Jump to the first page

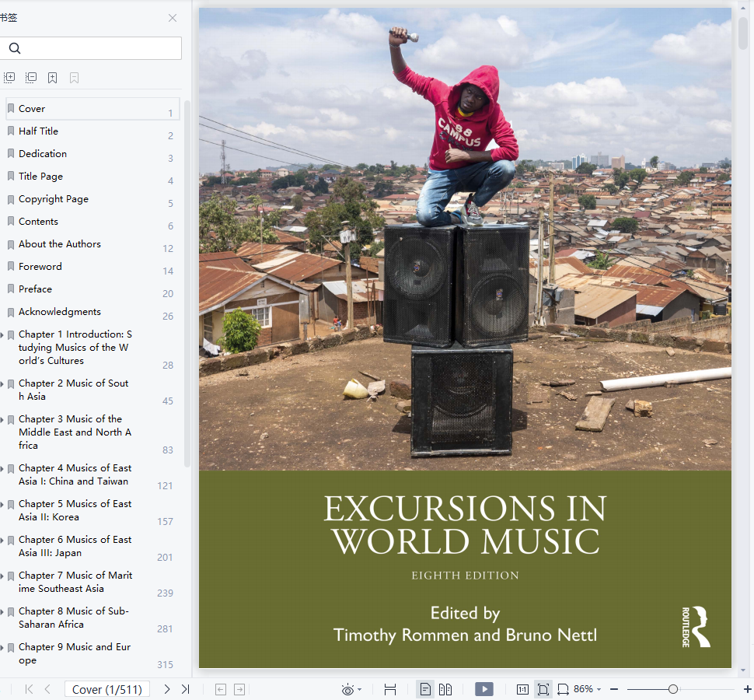point(29,689)
